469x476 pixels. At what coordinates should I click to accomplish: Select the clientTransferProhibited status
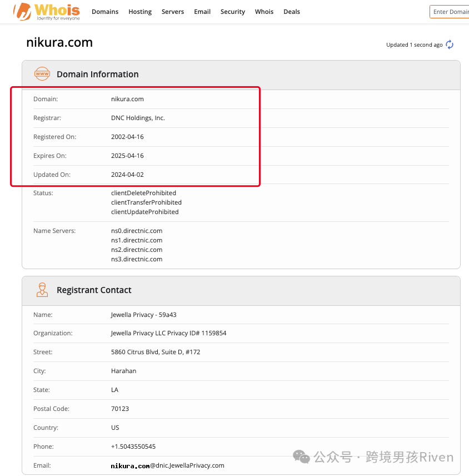click(x=146, y=202)
